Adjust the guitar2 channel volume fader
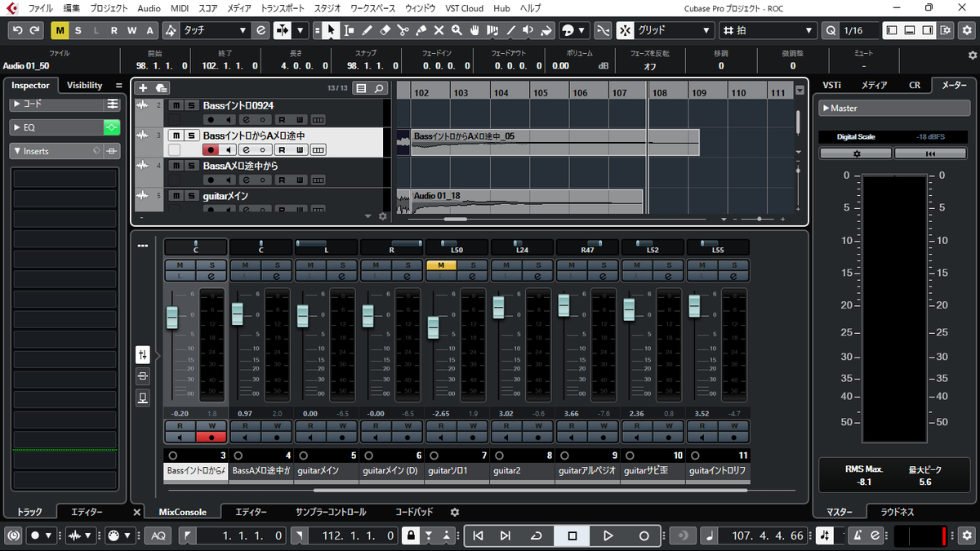Screen dimensions: 980x551 coord(498,308)
